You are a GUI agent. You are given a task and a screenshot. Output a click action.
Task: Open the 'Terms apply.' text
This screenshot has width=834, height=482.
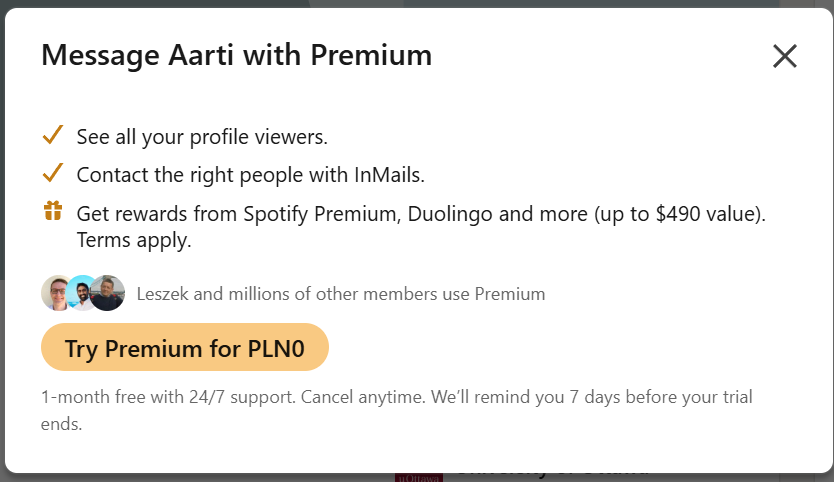pos(133,240)
